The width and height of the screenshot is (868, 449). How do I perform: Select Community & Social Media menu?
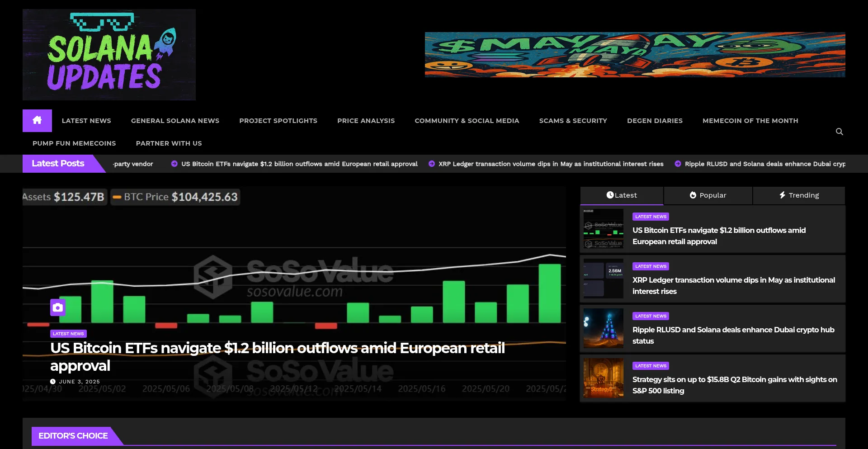click(467, 121)
